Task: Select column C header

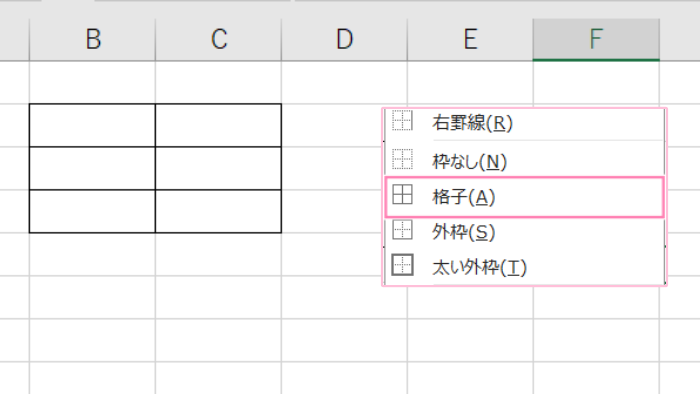Action: tap(218, 39)
